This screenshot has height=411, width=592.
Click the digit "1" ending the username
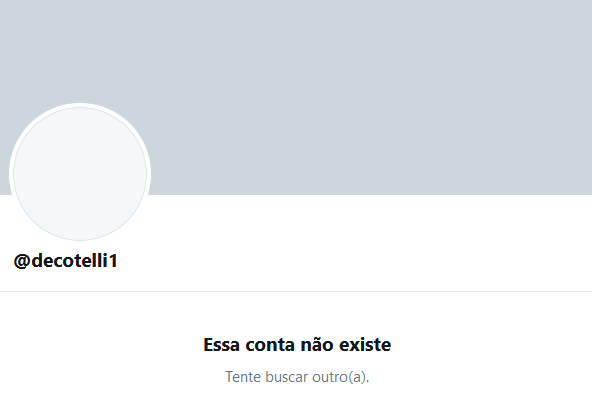click(x=113, y=261)
